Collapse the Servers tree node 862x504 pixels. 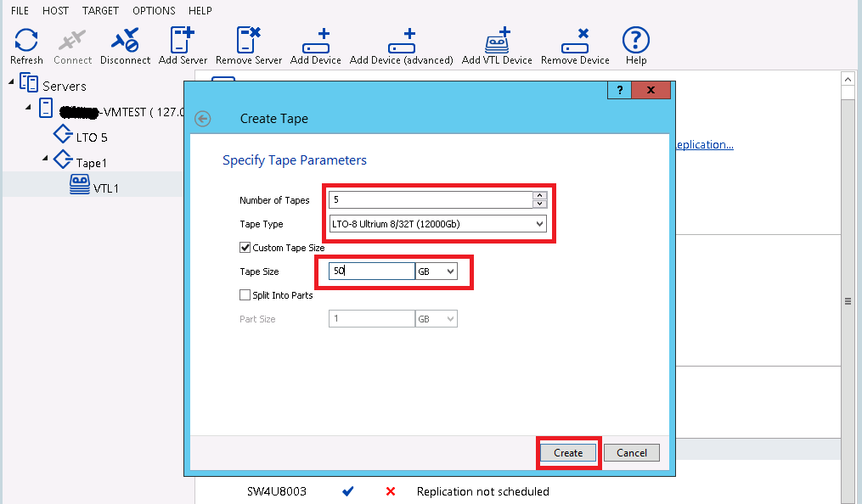[11, 82]
